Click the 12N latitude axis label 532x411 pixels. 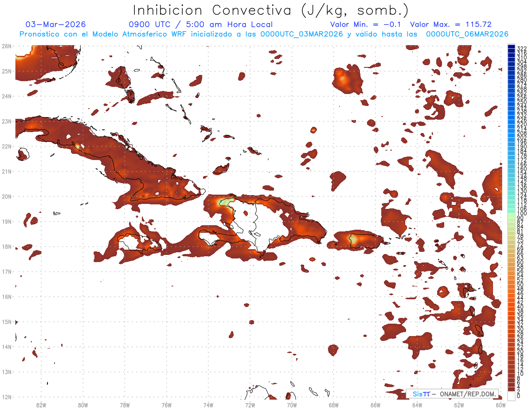coord(7,397)
